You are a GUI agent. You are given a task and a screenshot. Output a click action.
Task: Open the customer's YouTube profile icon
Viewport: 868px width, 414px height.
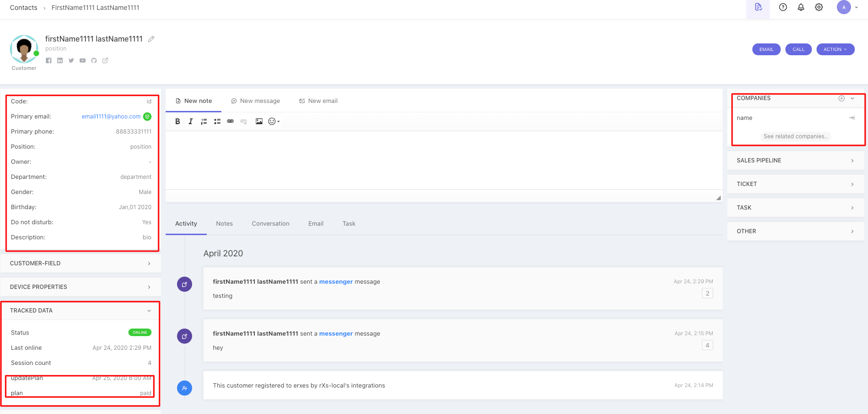pyautogui.click(x=83, y=60)
